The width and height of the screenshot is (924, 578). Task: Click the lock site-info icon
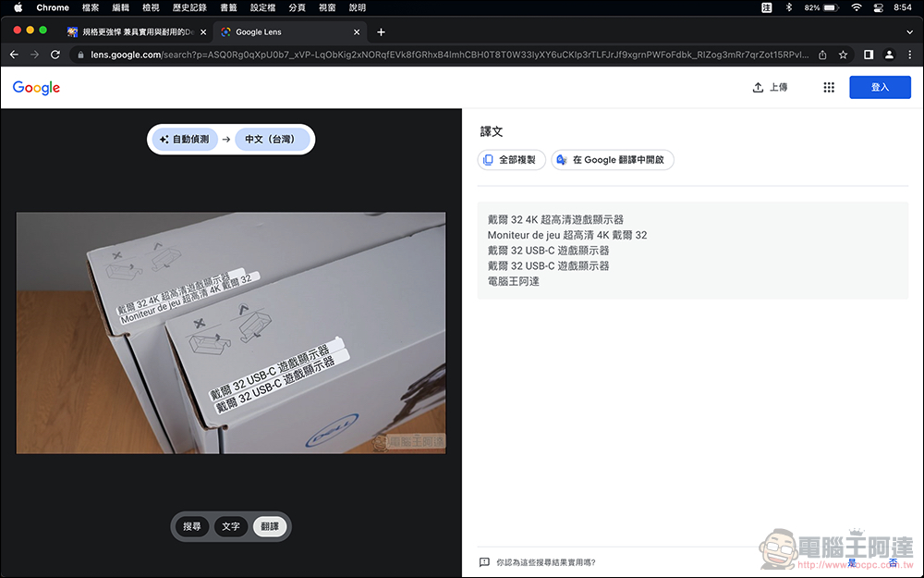(x=80, y=55)
